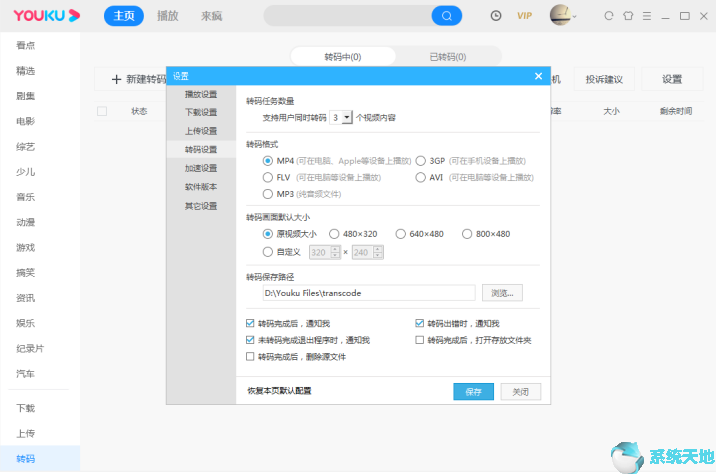Open 精选 in the left sidebar
Image resolution: width=716 pixels, height=474 pixels.
click(x=26, y=71)
